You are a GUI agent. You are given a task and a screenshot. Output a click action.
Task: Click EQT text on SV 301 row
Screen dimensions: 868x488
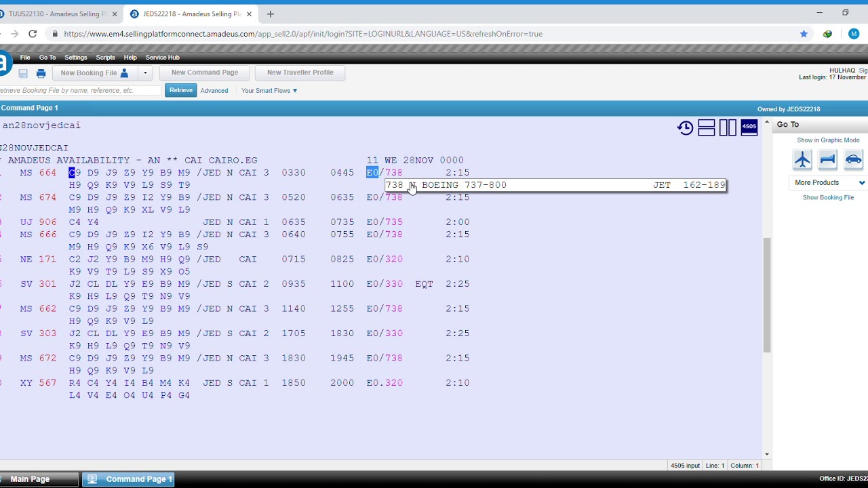click(424, 284)
